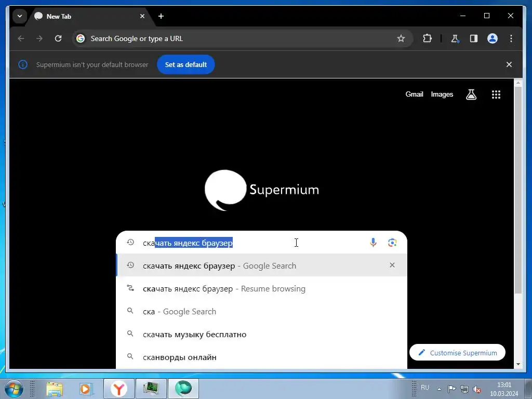532x399 pixels.
Task: Dismiss the default browser infobar
Action: pyautogui.click(x=509, y=64)
